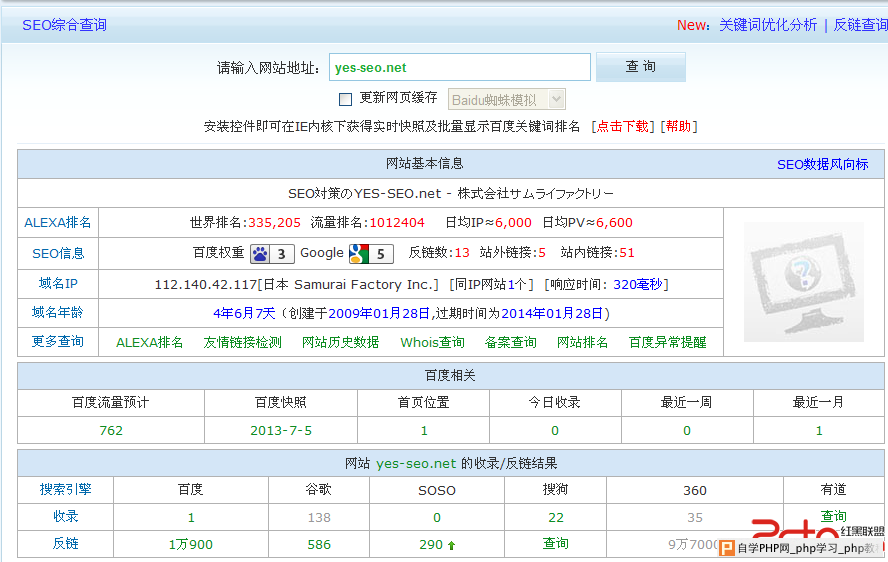Open the Baidu蜘蛛模拟 dropdown
The width and height of the screenshot is (888, 562).
pos(506,100)
